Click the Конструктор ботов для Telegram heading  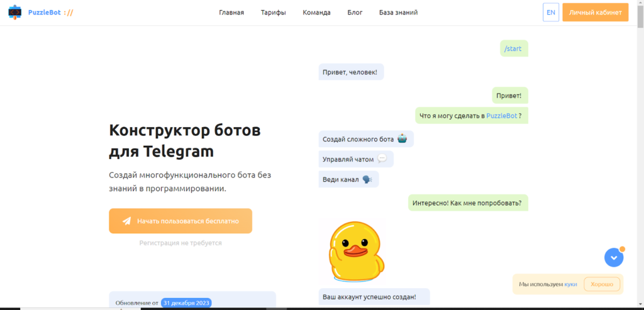click(185, 141)
